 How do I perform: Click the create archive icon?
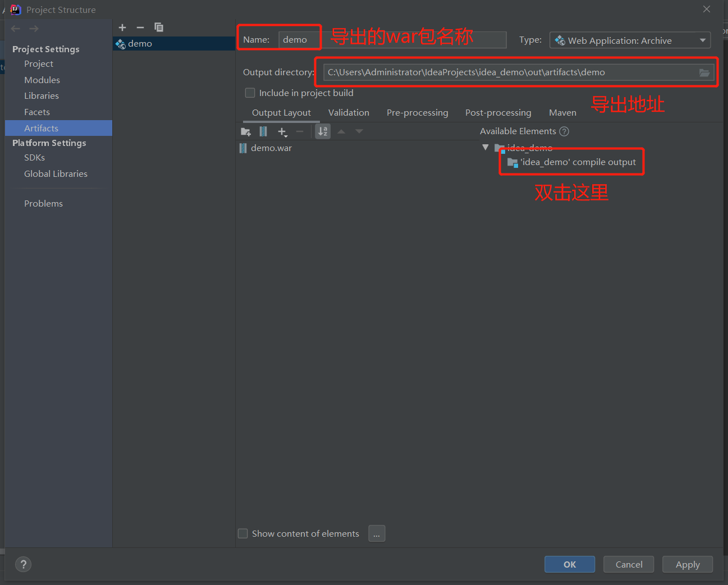[263, 131]
